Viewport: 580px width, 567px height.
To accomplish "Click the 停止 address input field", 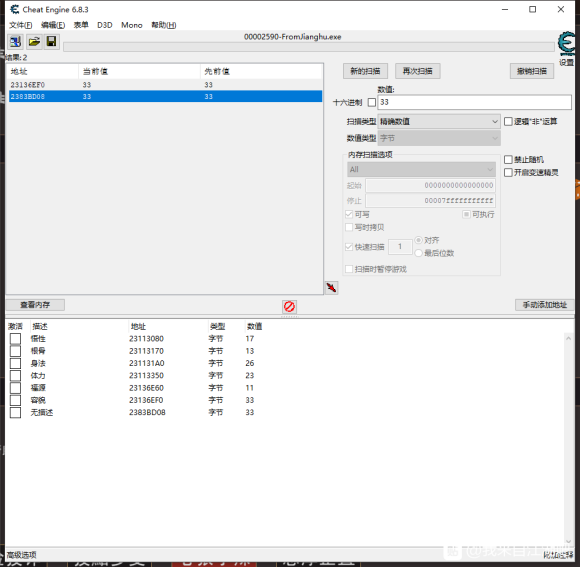I will click(x=431, y=200).
